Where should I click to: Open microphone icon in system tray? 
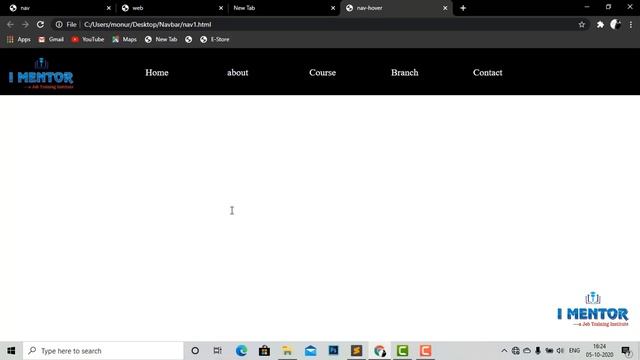coord(538,351)
